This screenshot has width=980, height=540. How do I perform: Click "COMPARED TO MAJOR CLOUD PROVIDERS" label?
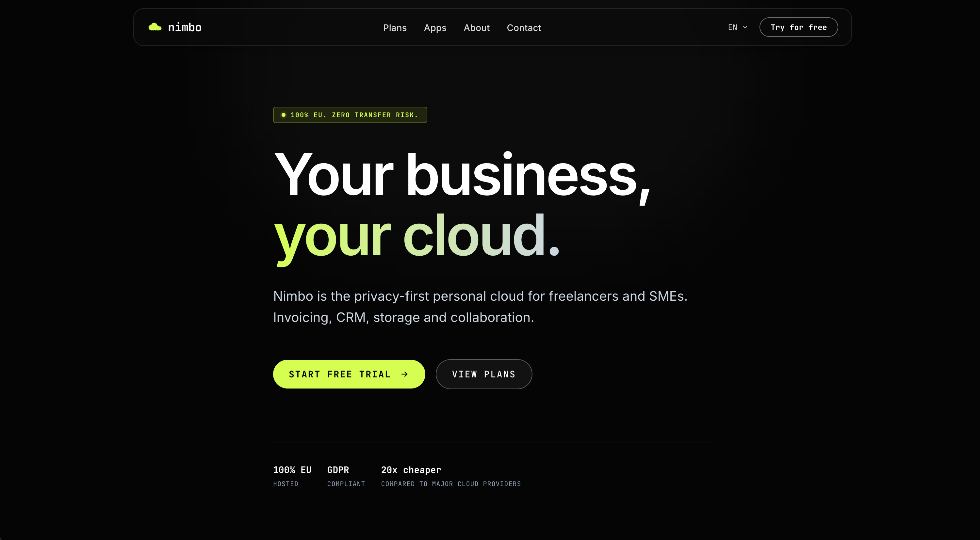[451, 484]
